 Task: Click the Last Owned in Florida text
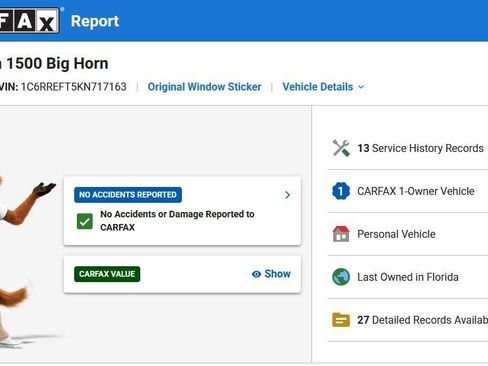(x=408, y=277)
